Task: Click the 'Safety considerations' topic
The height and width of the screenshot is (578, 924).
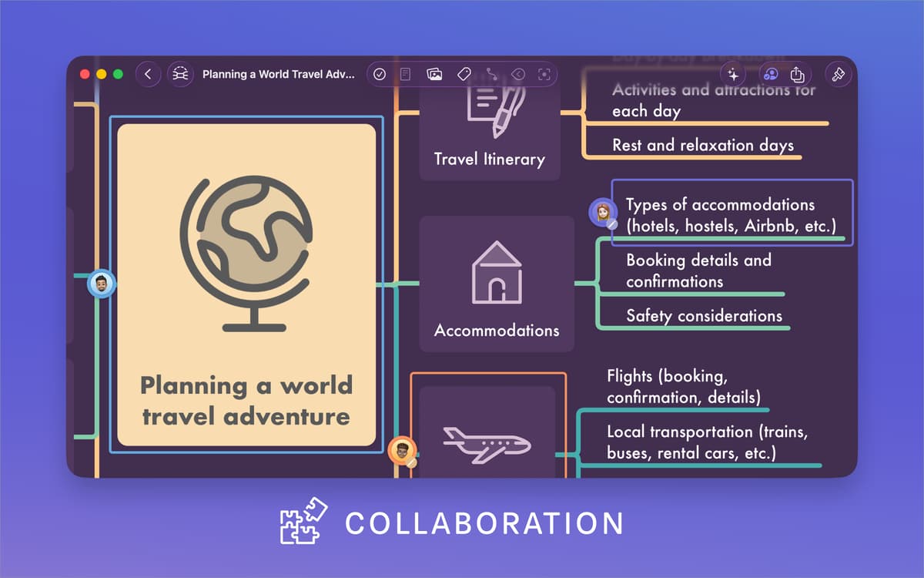Action: [x=704, y=316]
